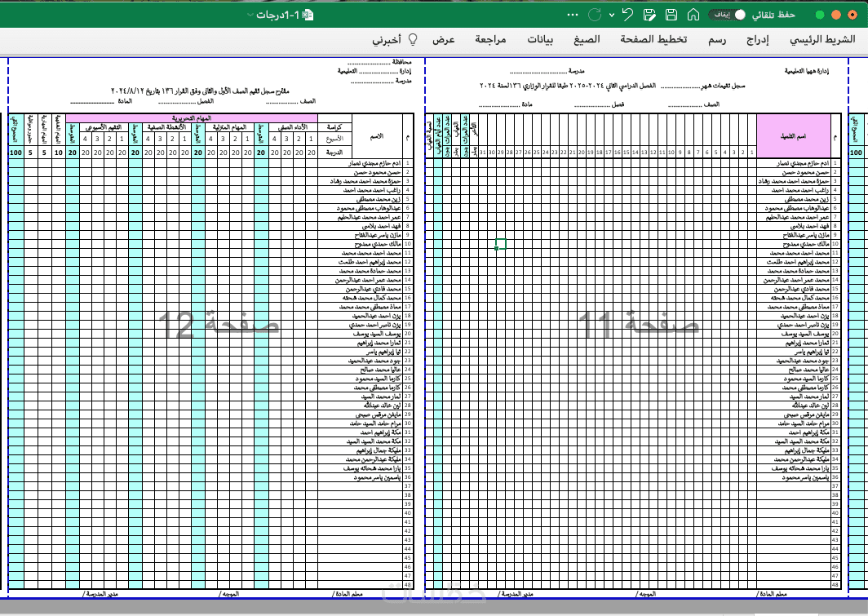
Task: Select day column header 15 on page 11
Action: coord(626,153)
